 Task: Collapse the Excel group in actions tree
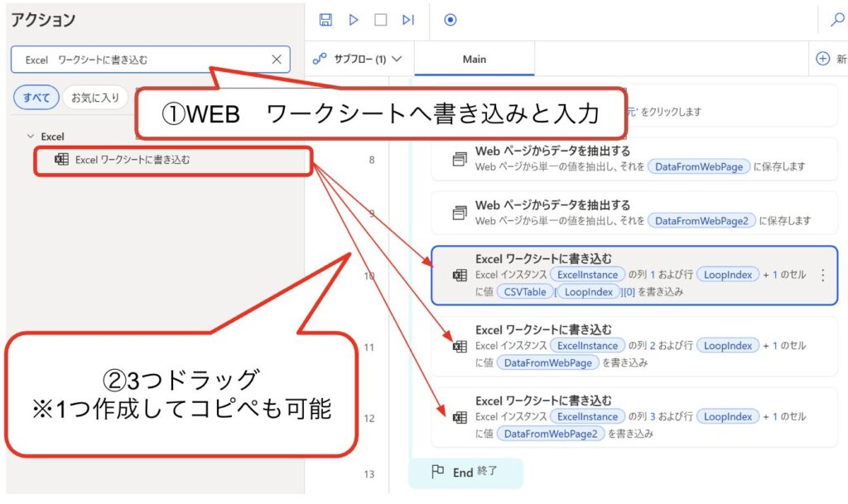coord(31,136)
